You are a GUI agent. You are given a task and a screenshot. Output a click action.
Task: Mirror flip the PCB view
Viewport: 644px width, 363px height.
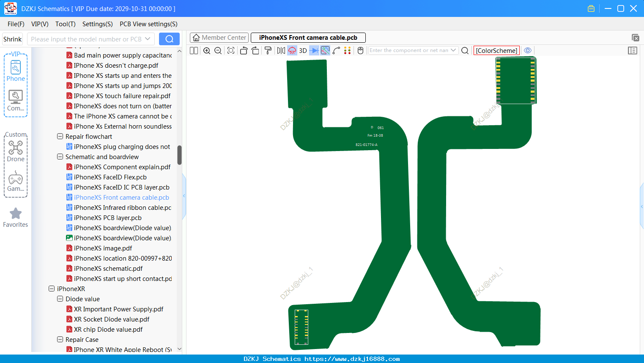pyautogui.click(x=281, y=51)
